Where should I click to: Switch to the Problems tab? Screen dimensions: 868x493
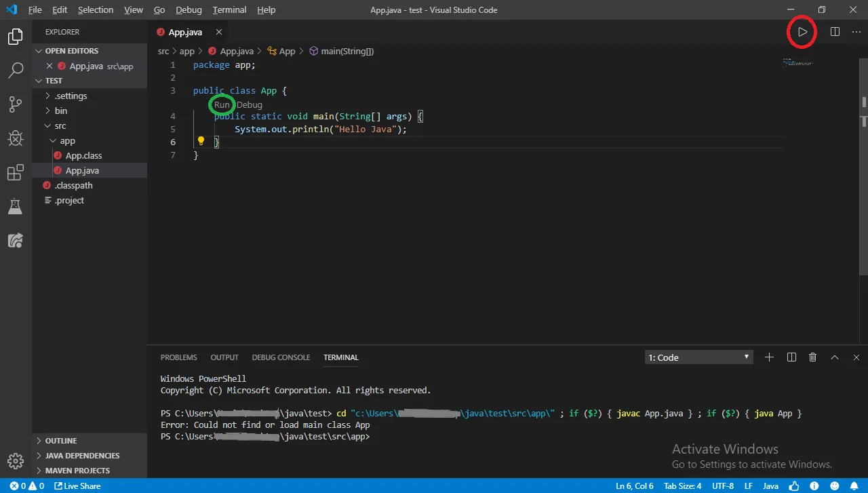tap(178, 357)
